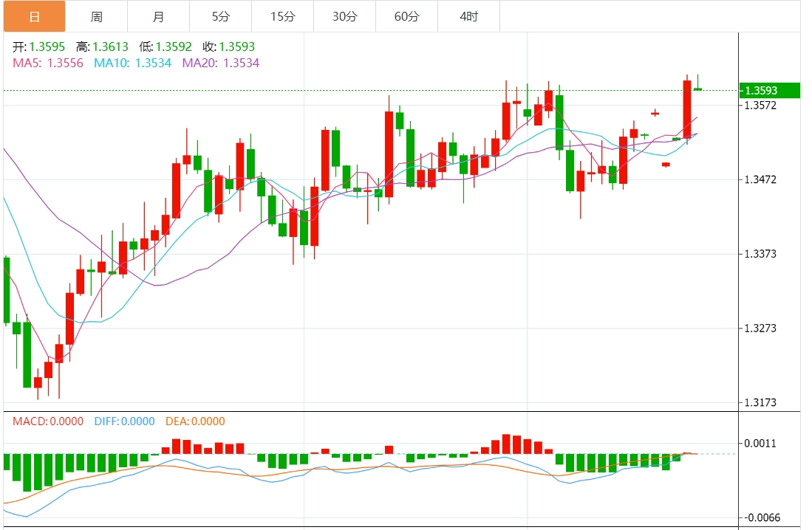
Task: Switch to the 月 monthly tab
Action: pos(159,16)
